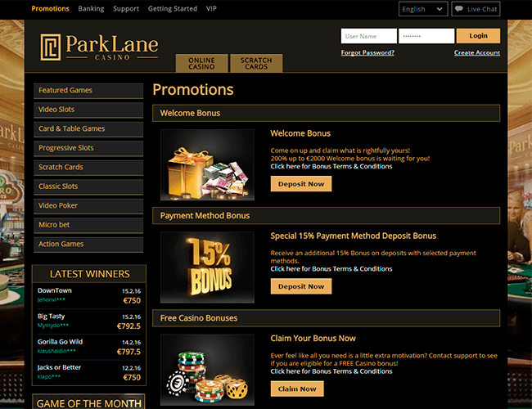532x409 pixels.
Task: Click the Claim Now button
Action: point(297,389)
